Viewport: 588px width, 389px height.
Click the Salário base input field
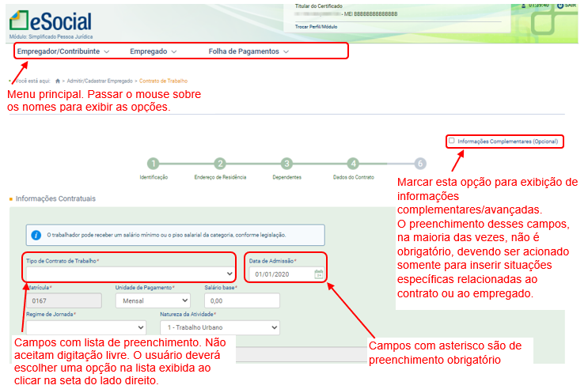[x=242, y=300]
